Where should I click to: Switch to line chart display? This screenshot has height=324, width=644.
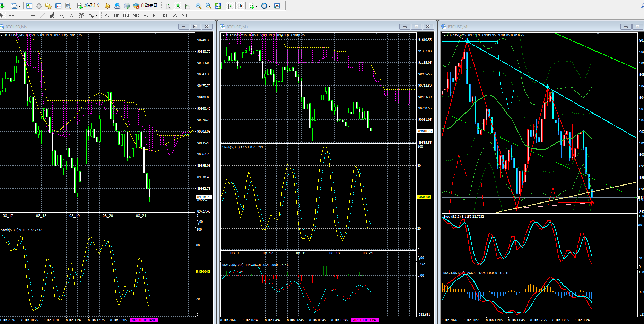pos(187,6)
